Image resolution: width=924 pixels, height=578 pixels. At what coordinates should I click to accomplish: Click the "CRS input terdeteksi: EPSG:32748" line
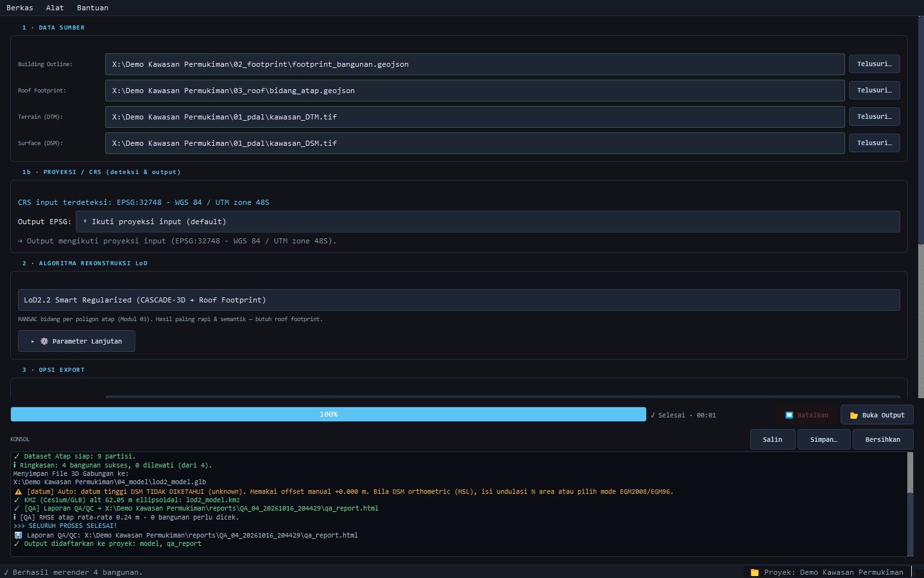pyautogui.click(x=144, y=202)
